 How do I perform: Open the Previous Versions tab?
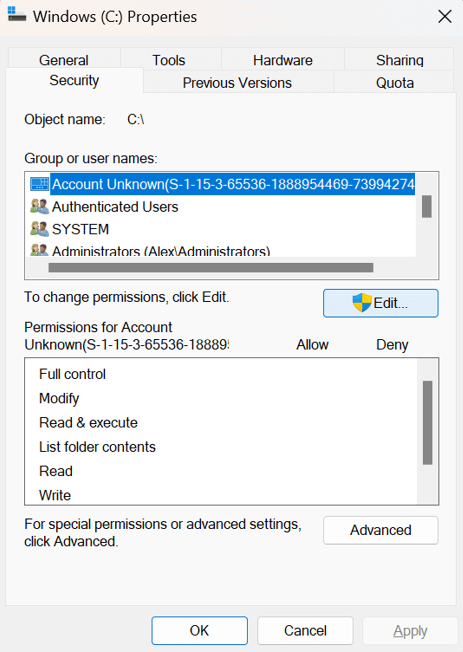[237, 83]
